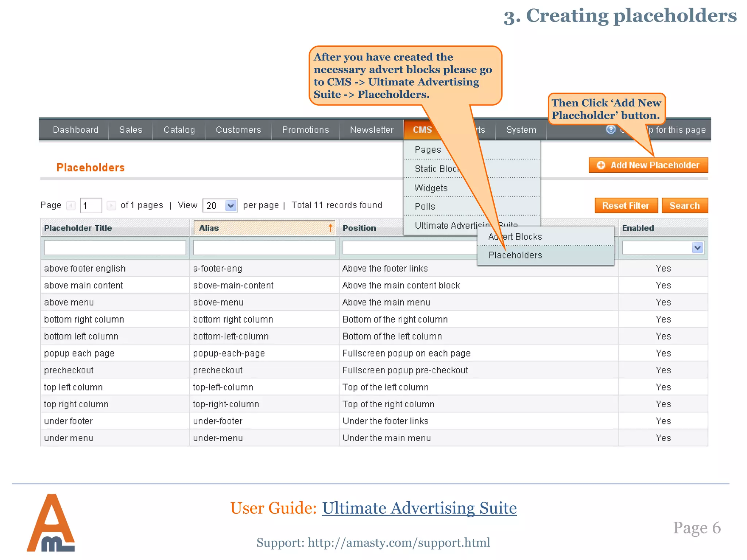Screen dimensions: 747x560
Task: Open the 'bottom left column' row
Action: point(374,336)
